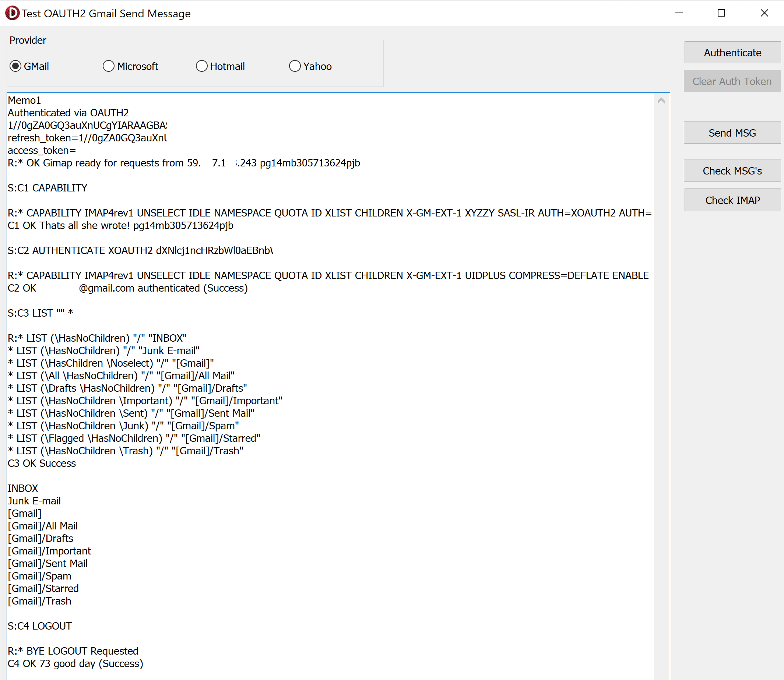Select the Microsoft provider radio button
The width and height of the screenshot is (784, 680).
(x=109, y=66)
